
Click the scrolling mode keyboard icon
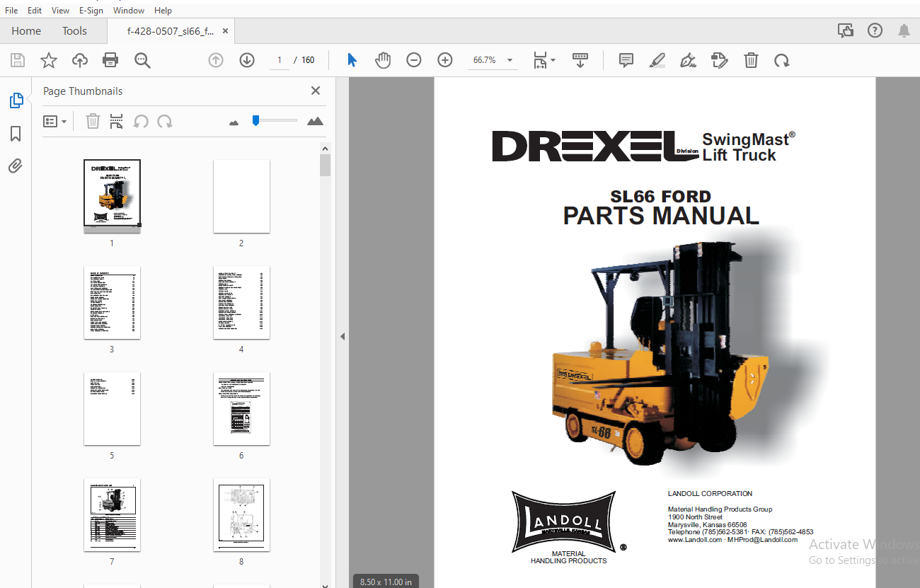click(x=580, y=60)
